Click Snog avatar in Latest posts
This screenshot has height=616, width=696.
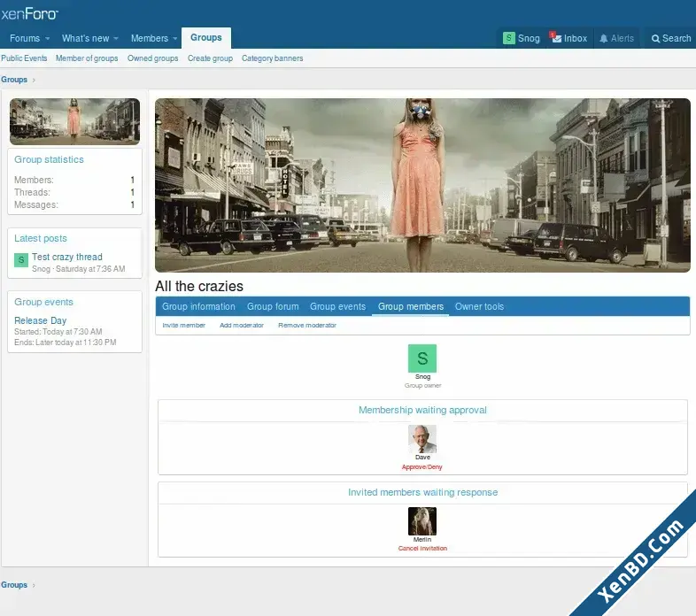point(21,259)
